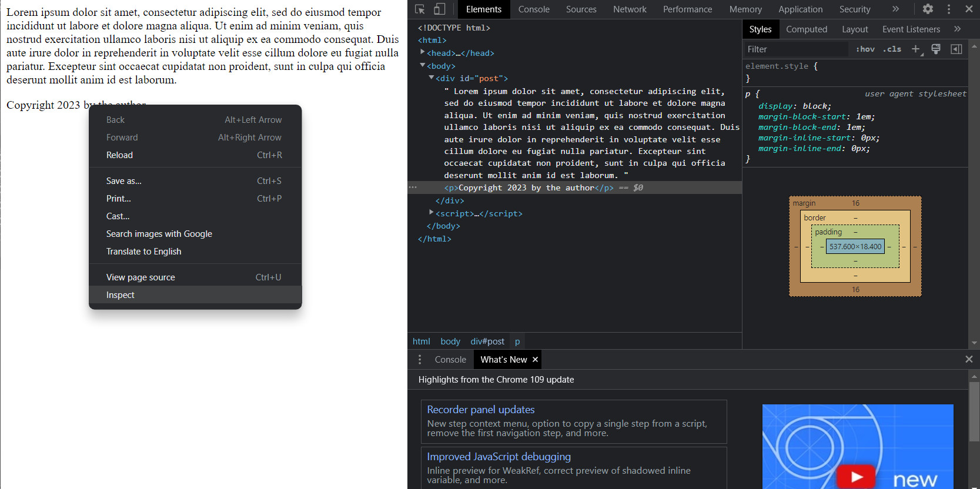Choose Cast... from the context menu
This screenshot has height=489, width=980.
(x=195, y=216)
